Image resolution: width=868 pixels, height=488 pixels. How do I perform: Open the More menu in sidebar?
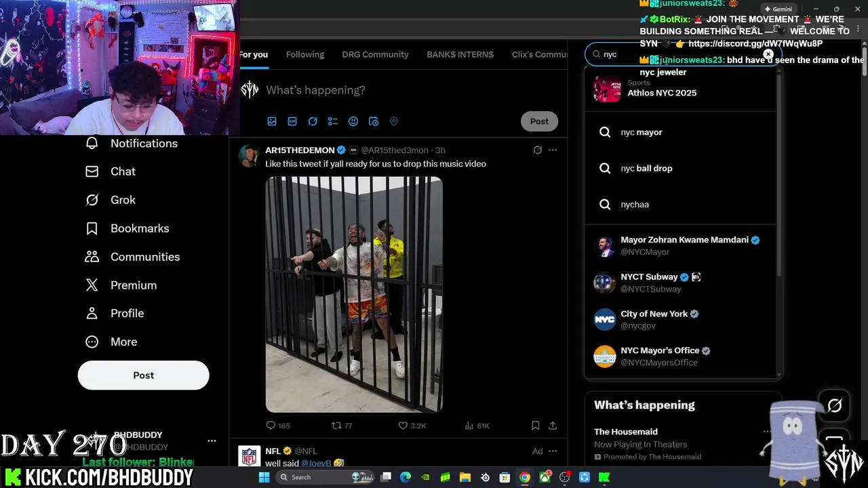pyautogui.click(x=111, y=342)
